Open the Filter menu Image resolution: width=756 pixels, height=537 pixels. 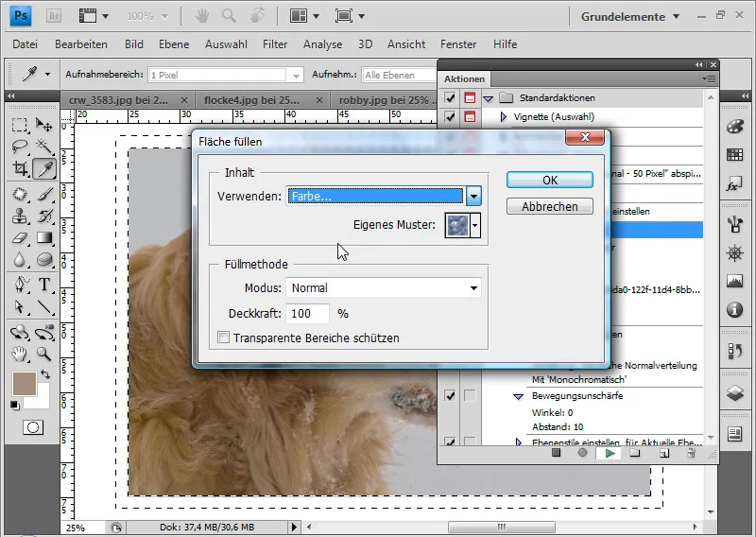tap(275, 44)
